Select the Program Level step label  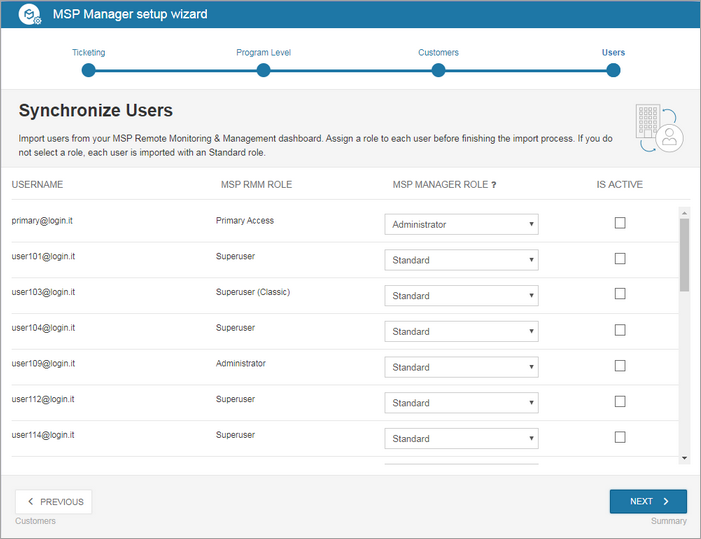coord(263,52)
